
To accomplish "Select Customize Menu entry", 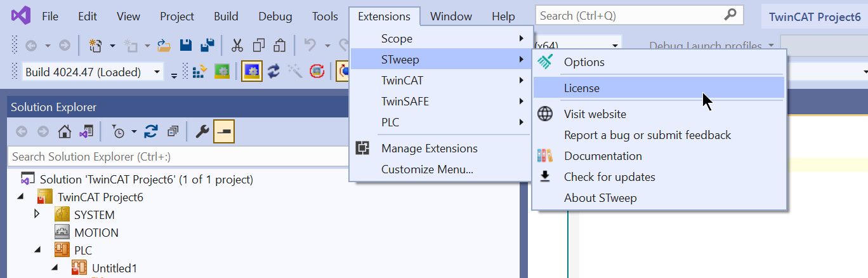I will coord(440,169).
